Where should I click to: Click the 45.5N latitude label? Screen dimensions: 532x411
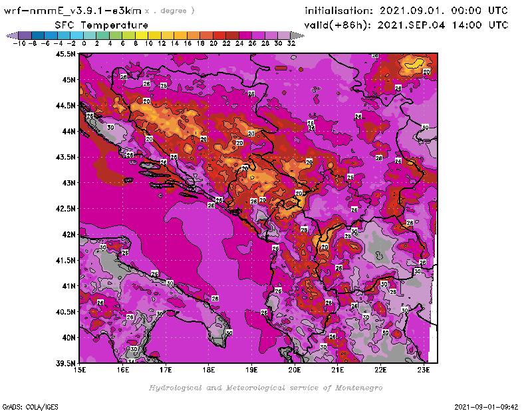tap(65, 54)
